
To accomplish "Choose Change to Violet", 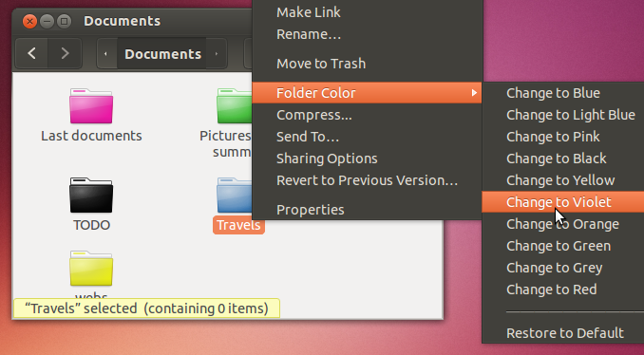I will [562, 202].
